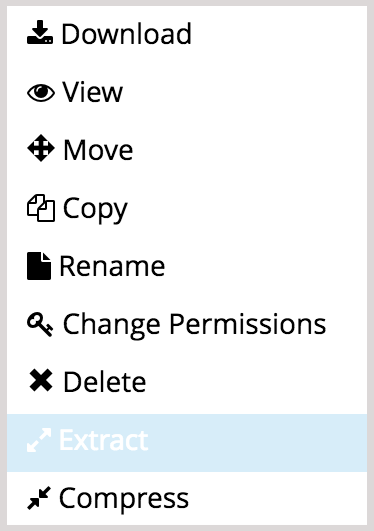Click empty space in the highlighted Extract row
The image size is (374, 531).
click(257, 443)
